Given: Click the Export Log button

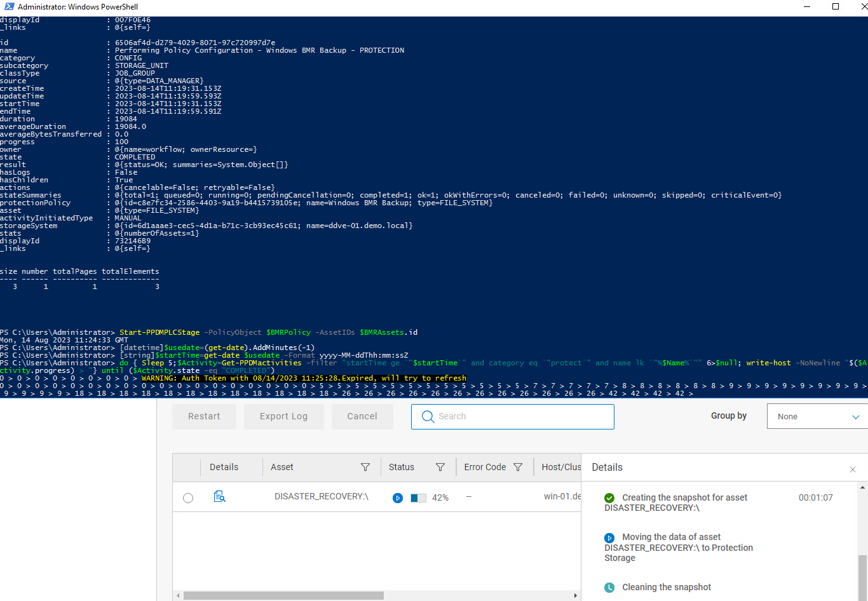Looking at the screenshot, I should (283, 417).
